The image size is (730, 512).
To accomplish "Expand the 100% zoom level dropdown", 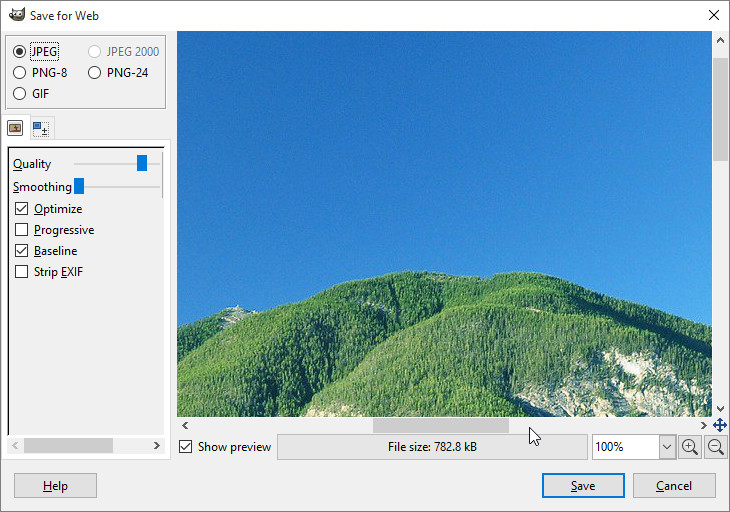I will point(667,447).
